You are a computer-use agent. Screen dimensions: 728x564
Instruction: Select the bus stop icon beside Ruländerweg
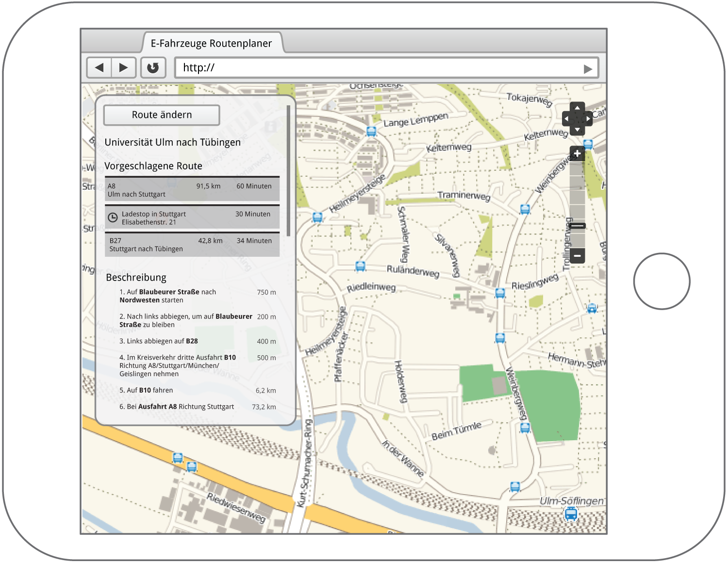tap(360, 266)
